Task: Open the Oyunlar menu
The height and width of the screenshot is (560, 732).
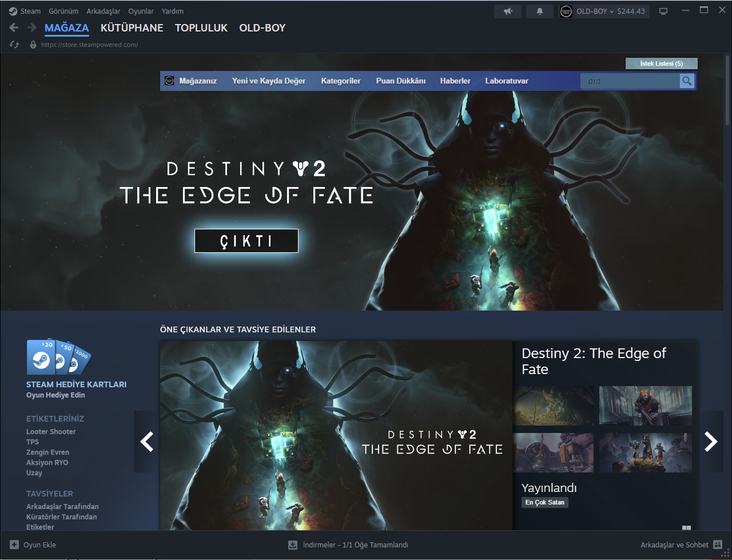Action: 141,11
